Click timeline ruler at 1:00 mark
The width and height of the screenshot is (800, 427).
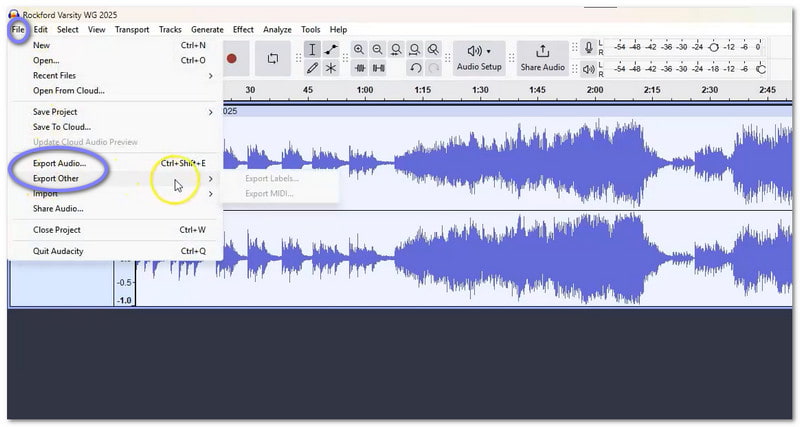[x=365, y=90]
